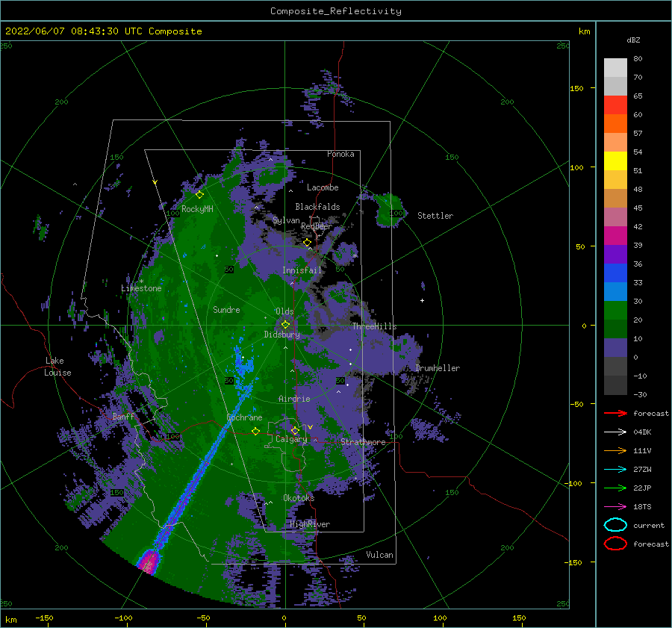
Task: Click the Lake Louise label
Action: point(57,367)
